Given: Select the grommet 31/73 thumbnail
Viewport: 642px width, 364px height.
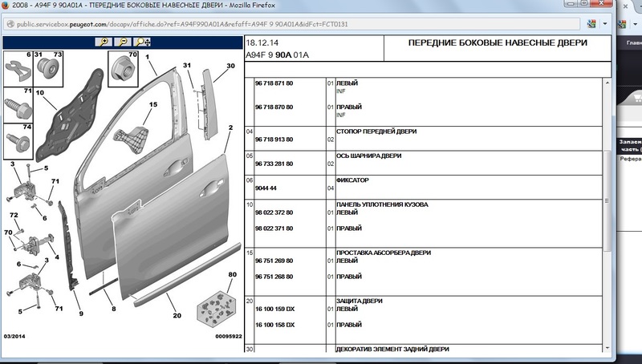Looking at the screenshot, I should point(48,69).
